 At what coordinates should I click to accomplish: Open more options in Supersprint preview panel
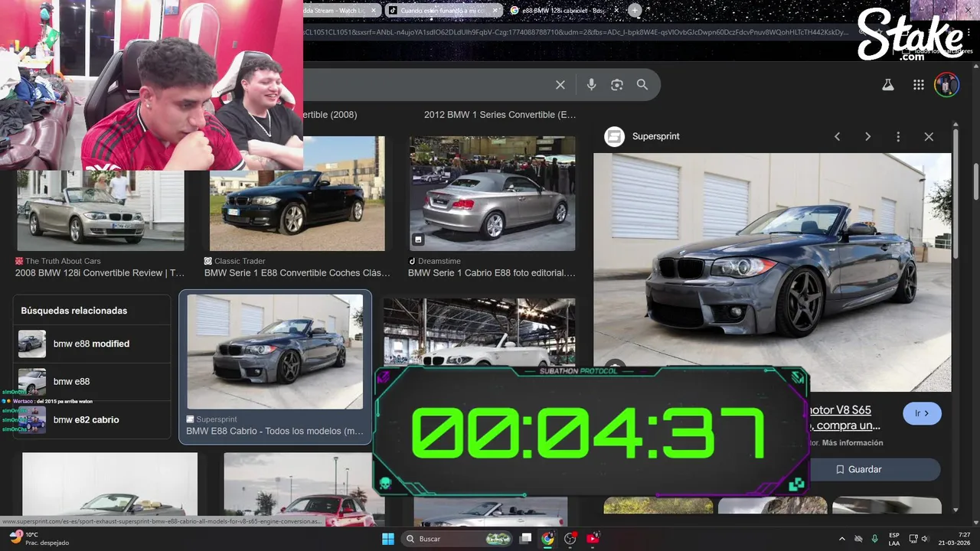click(898, 136)
